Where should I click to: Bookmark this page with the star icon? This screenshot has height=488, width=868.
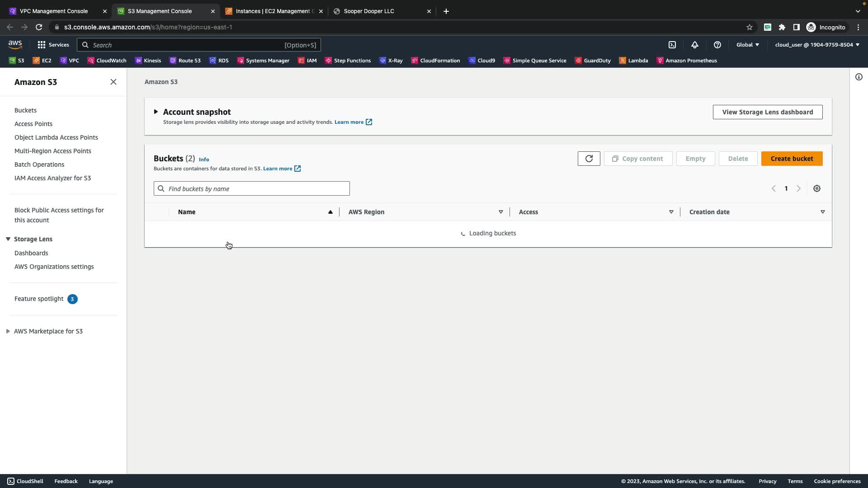749,27
